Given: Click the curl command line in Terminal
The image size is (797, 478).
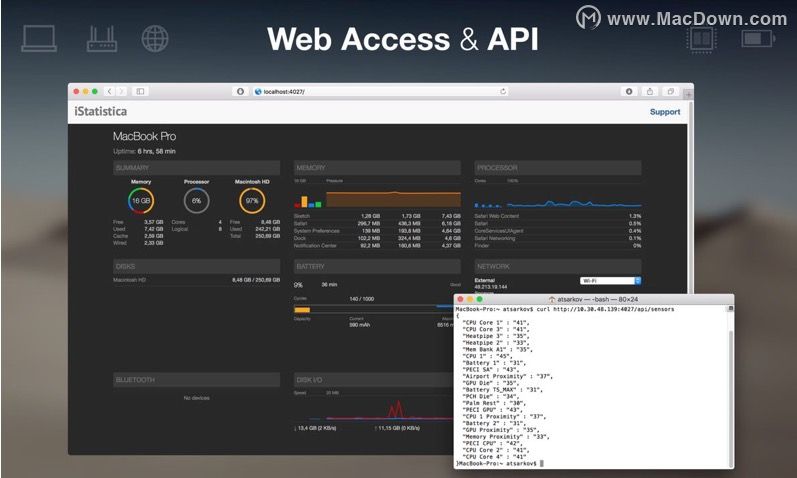Looking at the screenshot, I should pyautogui.click(x=565, y=309).
